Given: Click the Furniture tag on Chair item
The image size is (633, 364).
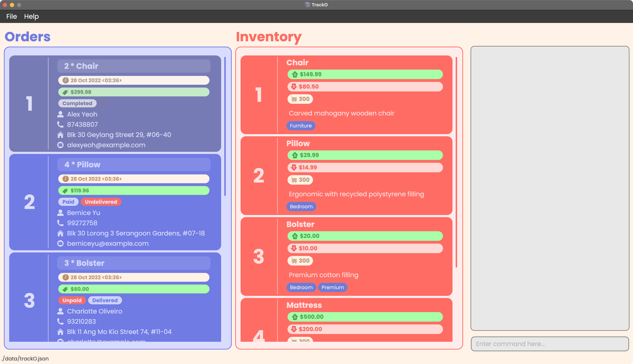Looking at the screenshot, I should pyautogui.click(x=301, y=126).
